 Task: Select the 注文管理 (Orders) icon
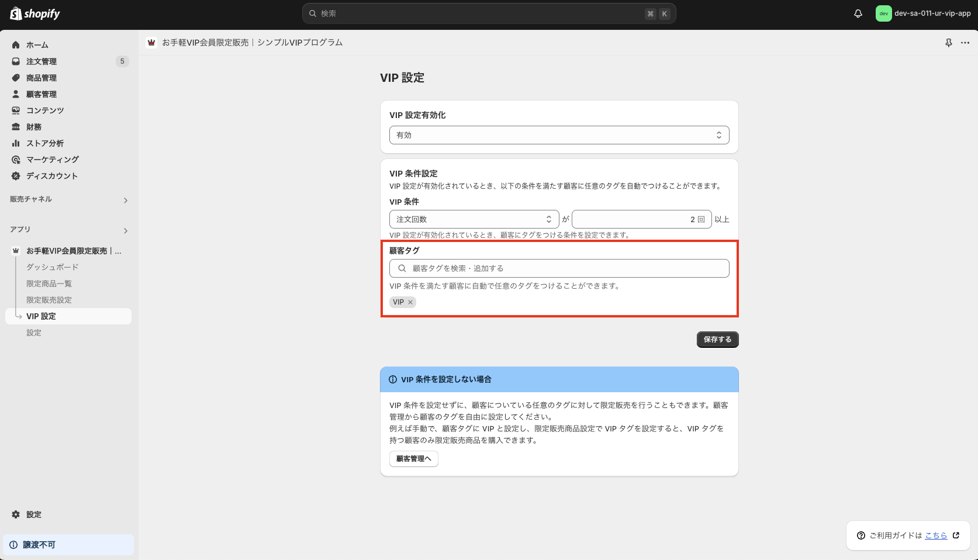pos(15,61)
